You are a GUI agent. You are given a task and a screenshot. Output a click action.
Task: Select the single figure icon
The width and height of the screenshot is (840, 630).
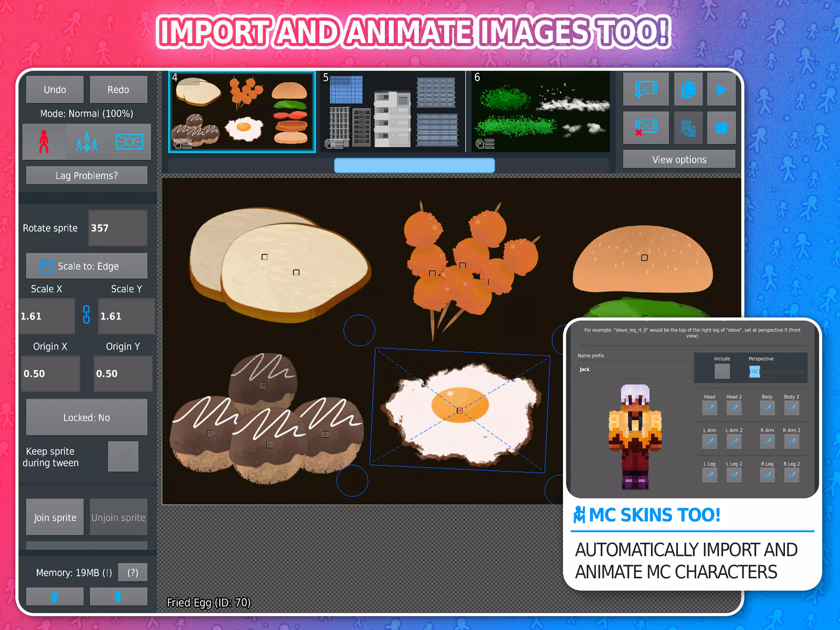pyautogui.click(x=43, y=141)
